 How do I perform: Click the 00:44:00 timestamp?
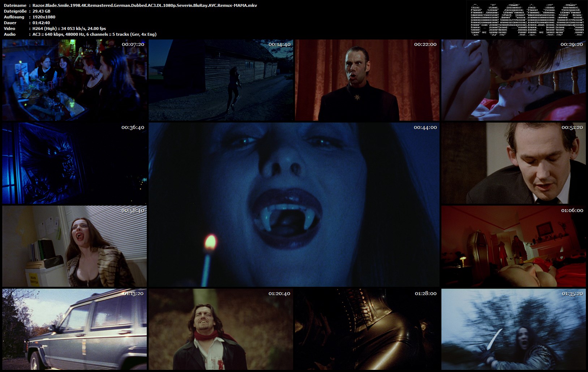click(425, 127)
